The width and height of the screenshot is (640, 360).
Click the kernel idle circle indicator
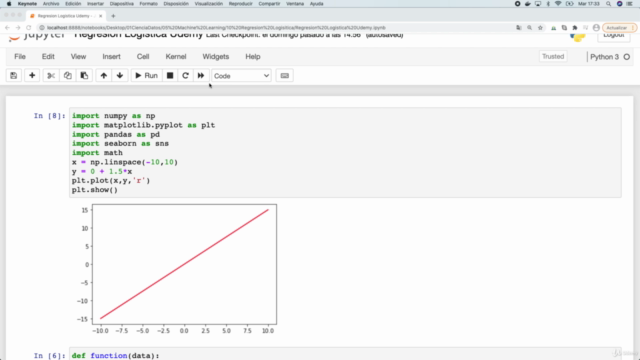pos(627,57)
